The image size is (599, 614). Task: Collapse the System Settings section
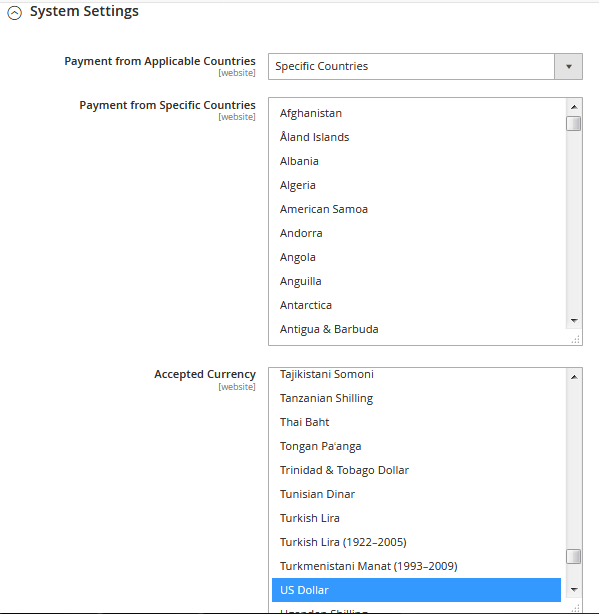pyautogui.click(x=14, y=13)
